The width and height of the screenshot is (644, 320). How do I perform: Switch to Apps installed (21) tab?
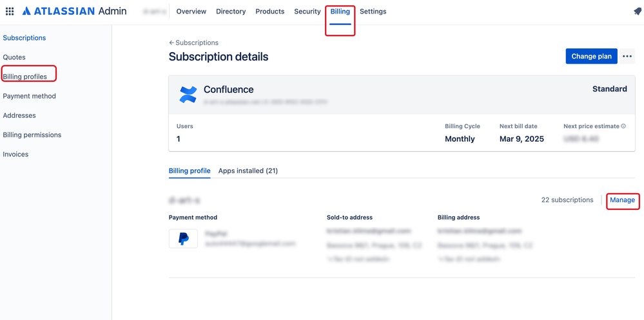point(248,171)
